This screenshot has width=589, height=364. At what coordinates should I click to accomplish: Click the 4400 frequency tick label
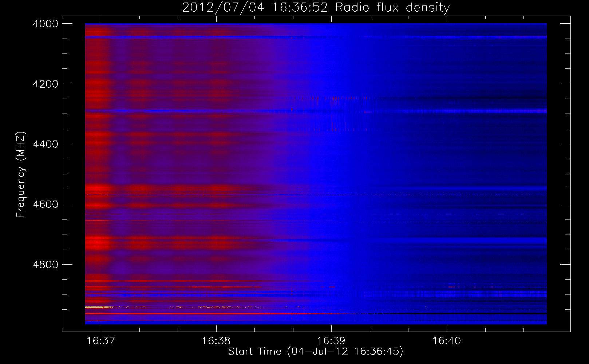(x=46, y=144)
